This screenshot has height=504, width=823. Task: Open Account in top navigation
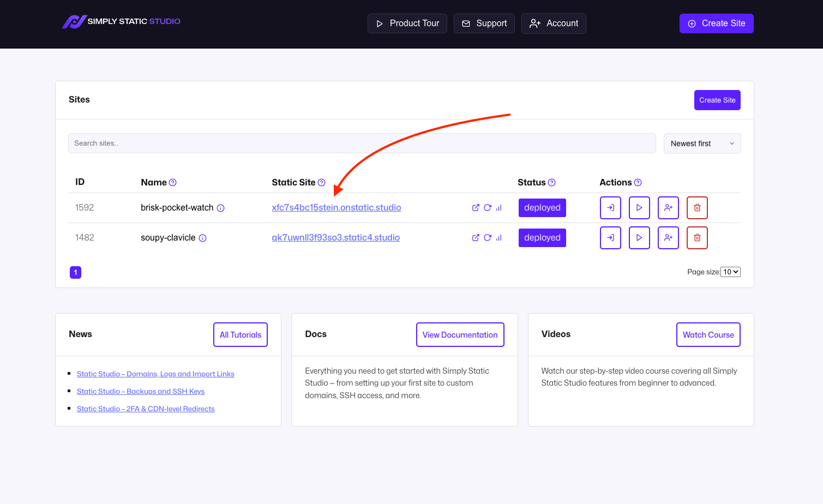click(x=554, y=23)
